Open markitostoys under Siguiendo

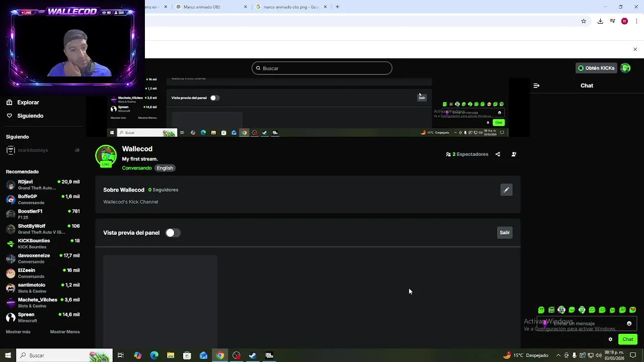43,150
